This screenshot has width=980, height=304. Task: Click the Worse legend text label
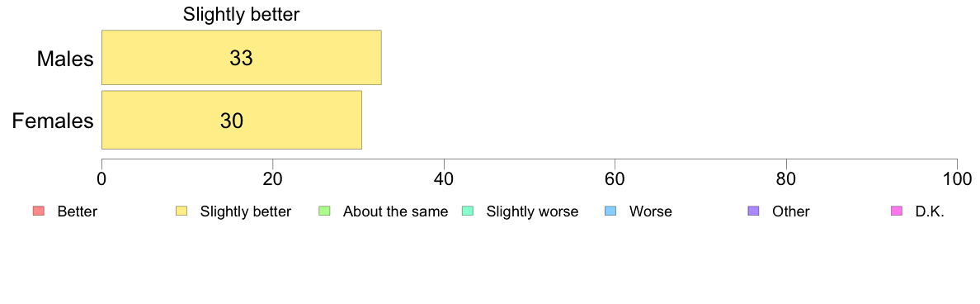[x=651, y=211]
